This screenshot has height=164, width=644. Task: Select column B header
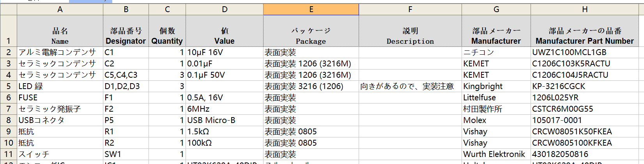tap(126, 9)
